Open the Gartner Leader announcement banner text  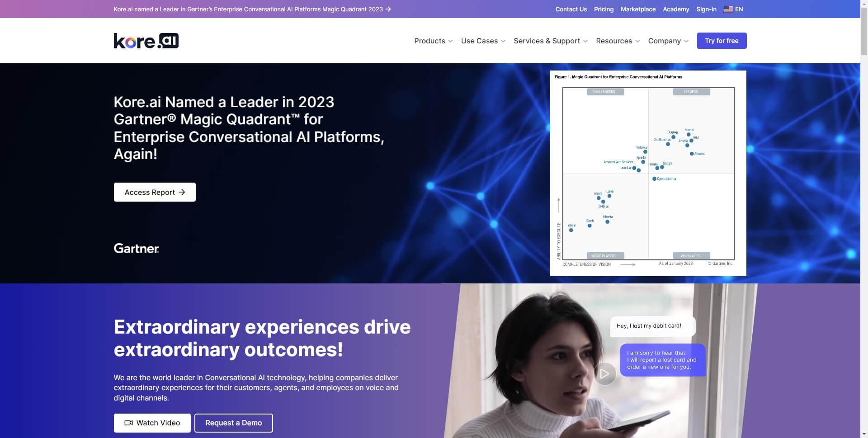click(248, 9)
